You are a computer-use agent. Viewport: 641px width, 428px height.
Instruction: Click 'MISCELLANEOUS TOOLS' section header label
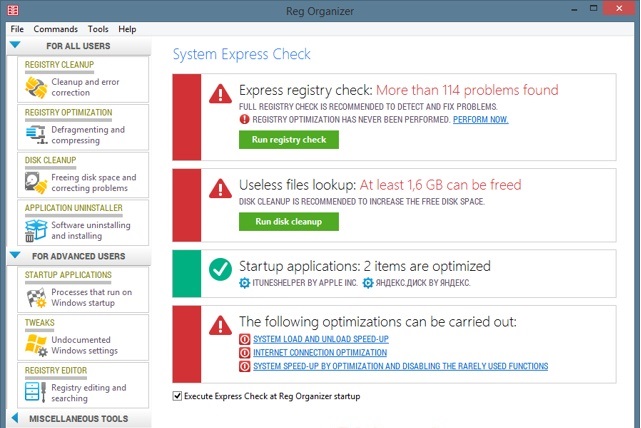[x=78, y=419]
